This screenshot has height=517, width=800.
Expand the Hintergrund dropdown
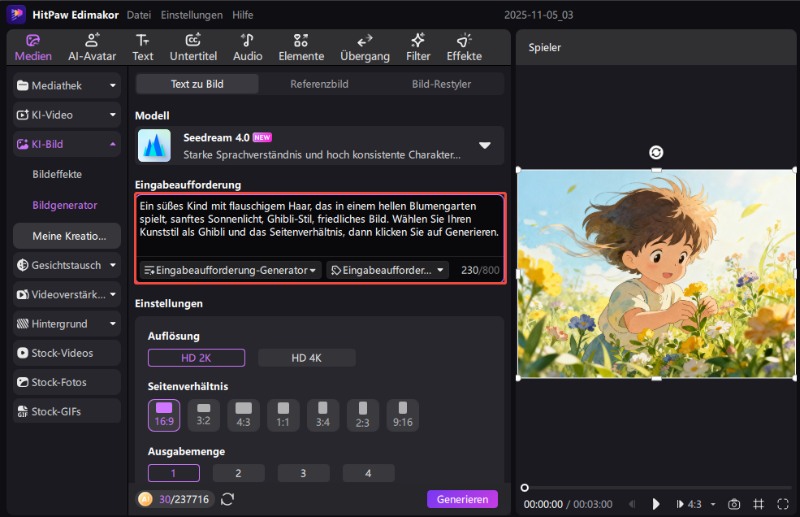[x=113, y=324]
